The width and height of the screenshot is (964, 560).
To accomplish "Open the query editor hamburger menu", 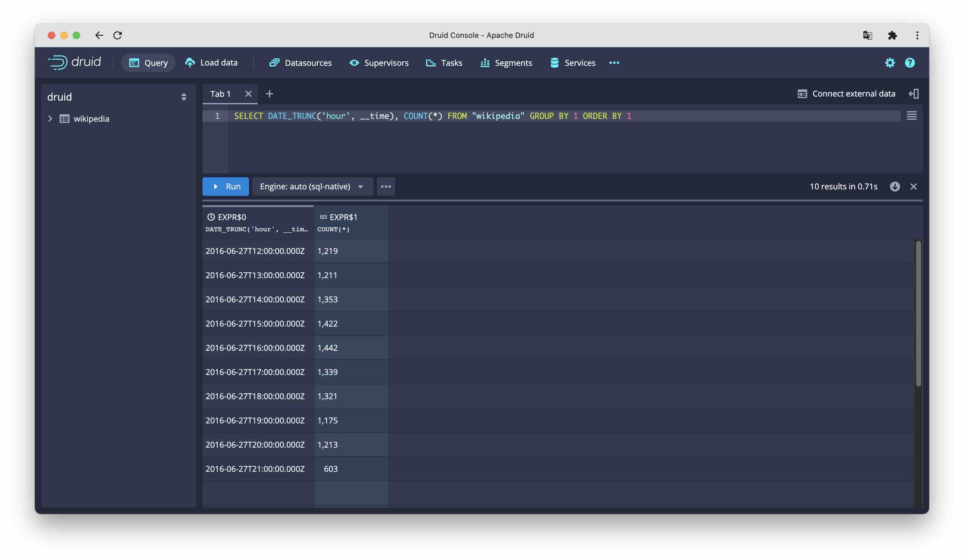I will pyautogui.click(x=912, y=116).
